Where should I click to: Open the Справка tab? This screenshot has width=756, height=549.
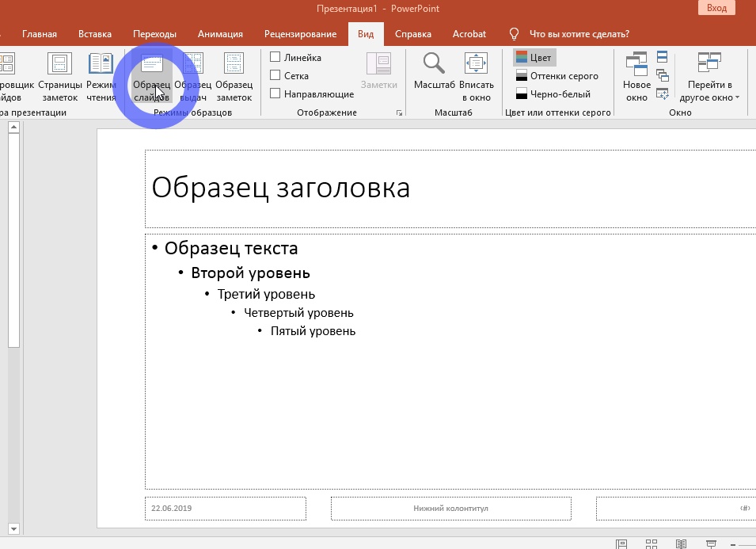point(413,34)
